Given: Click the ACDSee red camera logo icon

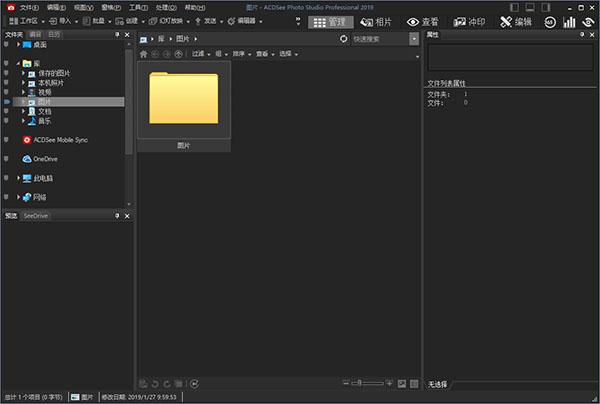Looking at the screenshot, I should pyautogui.click(x=11, y=7).
